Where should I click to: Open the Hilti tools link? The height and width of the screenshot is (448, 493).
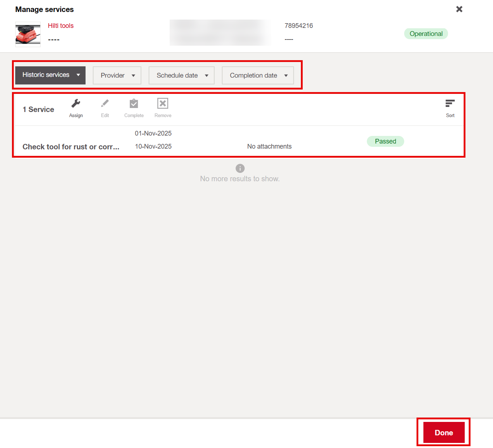(61, 26)
